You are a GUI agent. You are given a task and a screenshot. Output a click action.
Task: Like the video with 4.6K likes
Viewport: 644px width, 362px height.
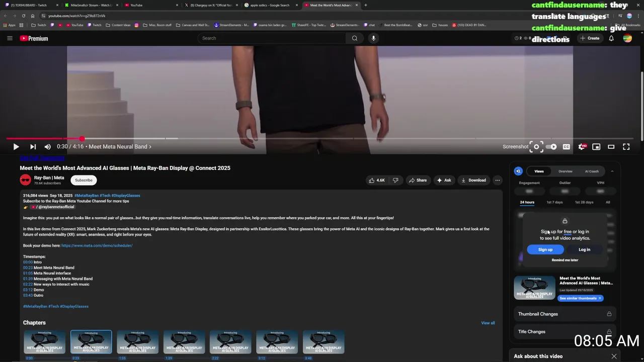(x=377, y=180)
